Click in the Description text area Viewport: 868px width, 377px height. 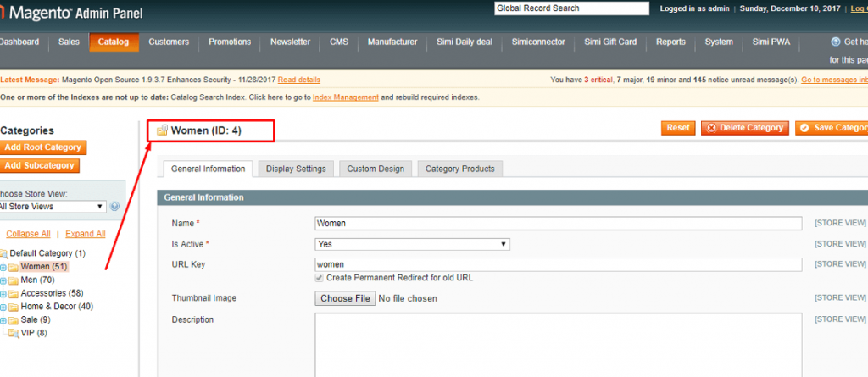point(558,345)
